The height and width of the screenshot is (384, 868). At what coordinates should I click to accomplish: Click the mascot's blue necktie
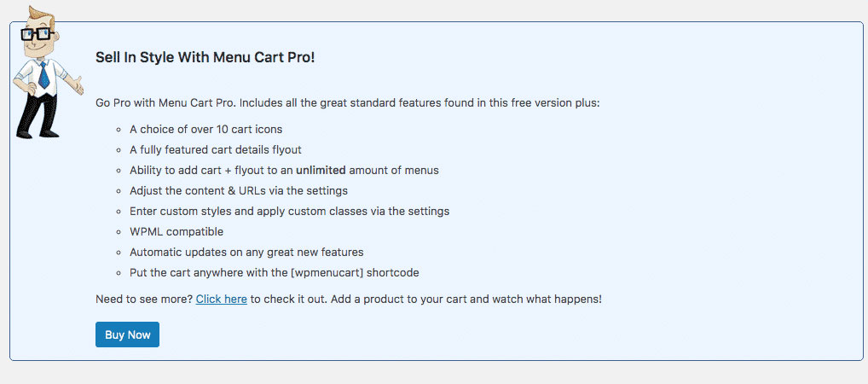tap(43, 75)
